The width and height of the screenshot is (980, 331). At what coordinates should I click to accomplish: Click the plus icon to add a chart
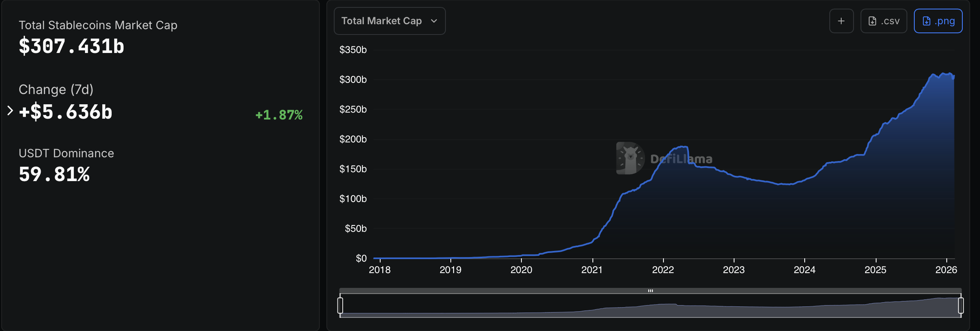tap(841, 21)
